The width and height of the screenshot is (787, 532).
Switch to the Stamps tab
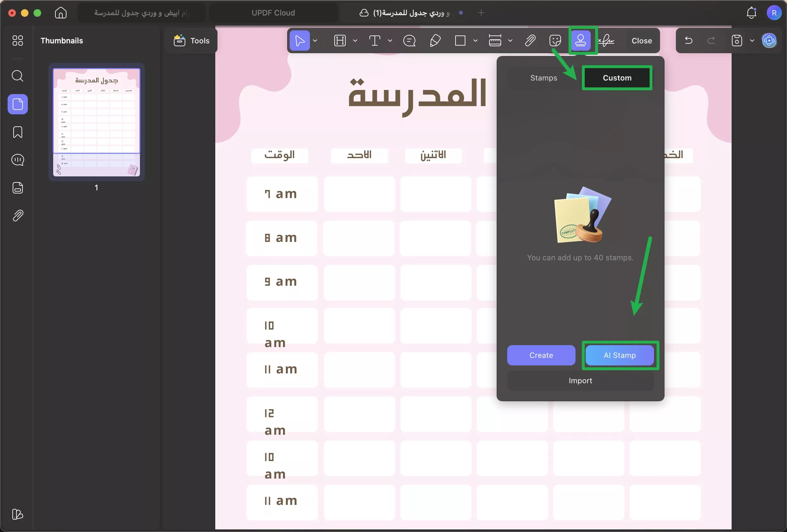coord(543,78)
